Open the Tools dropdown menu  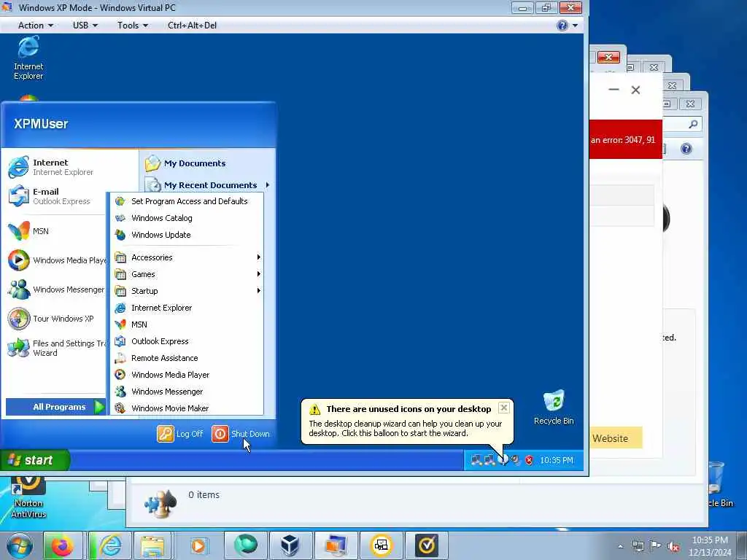click(133, 26)
